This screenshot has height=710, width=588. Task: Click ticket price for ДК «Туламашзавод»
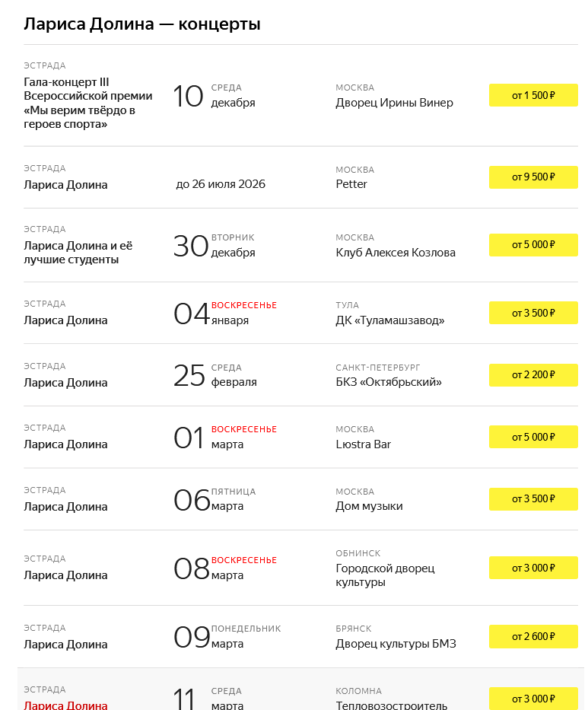tap(533, 313)
